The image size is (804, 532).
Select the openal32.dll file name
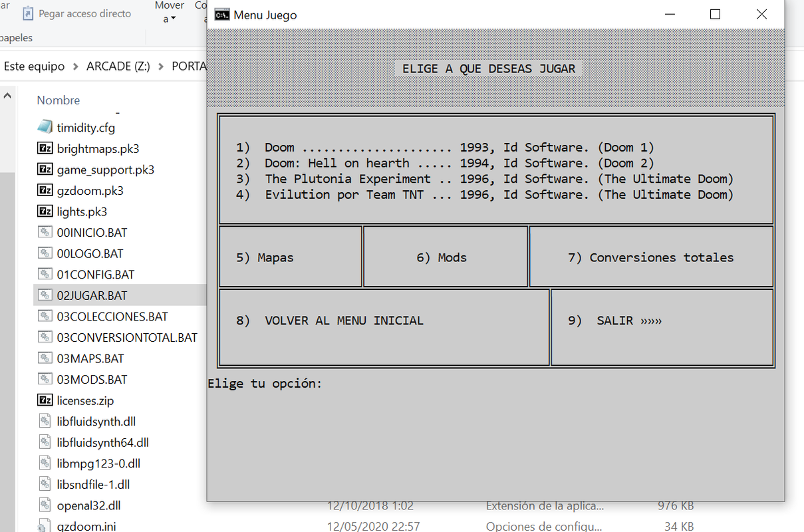point(89,505)
